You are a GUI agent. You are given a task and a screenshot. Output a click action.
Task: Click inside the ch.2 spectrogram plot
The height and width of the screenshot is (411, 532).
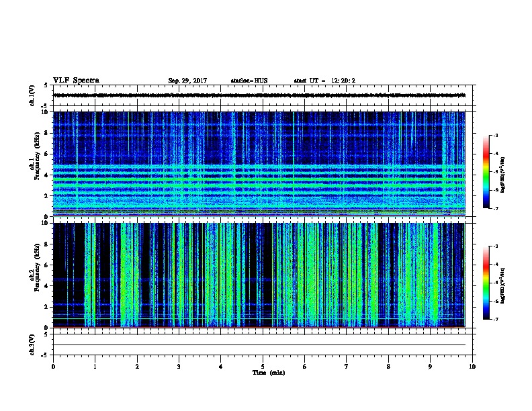(x=259, y=275)
